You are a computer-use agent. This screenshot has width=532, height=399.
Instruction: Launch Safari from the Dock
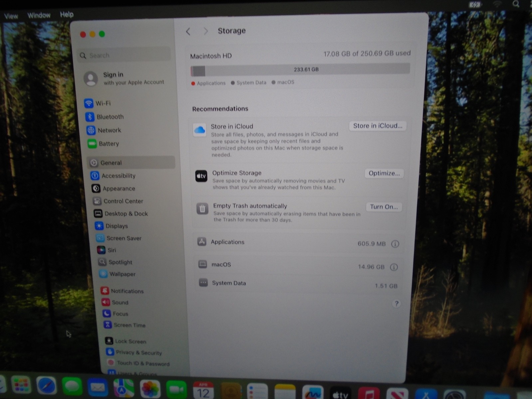46,386
